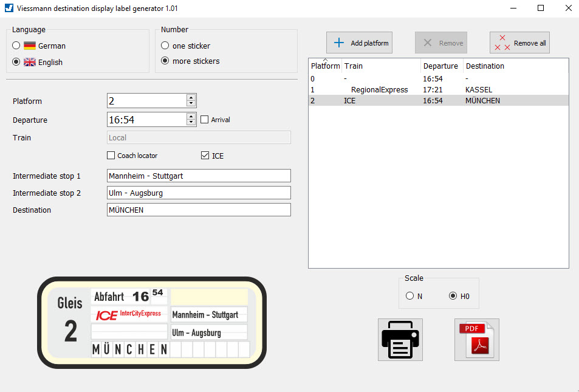This screenshot has width=579, height=392.
Task: Click the German flag icon
Action: tap(30, 46)
